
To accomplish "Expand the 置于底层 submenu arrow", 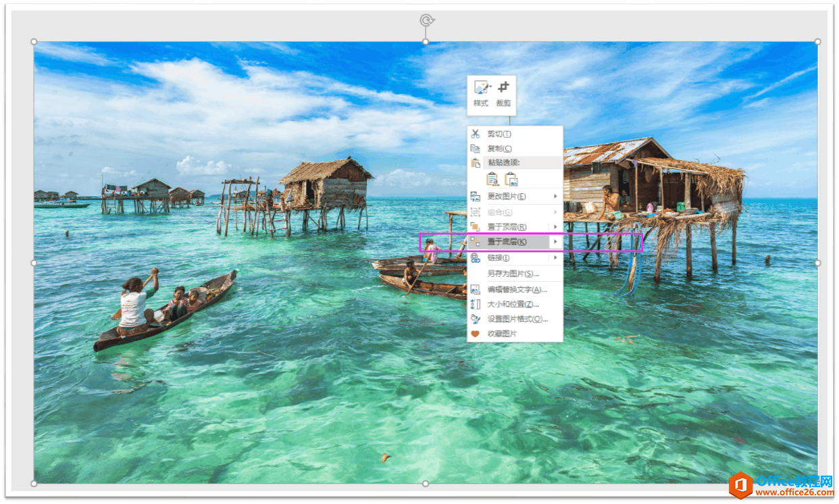I will (x=555, y=242).
